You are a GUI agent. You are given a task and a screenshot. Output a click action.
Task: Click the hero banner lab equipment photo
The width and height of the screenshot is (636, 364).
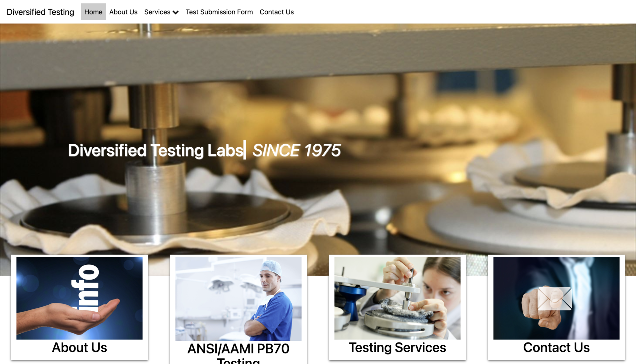318,99
